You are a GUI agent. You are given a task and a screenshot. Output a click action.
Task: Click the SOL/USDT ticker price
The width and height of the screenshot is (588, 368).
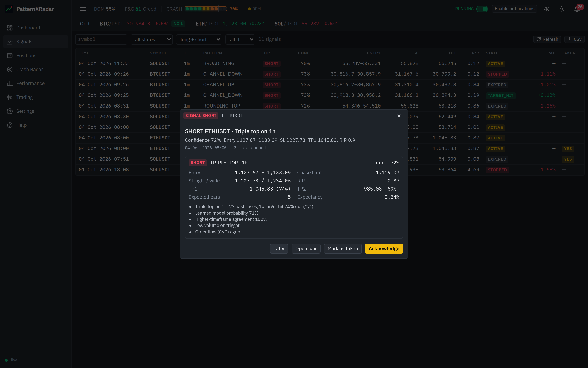click(x=310, y=24)
